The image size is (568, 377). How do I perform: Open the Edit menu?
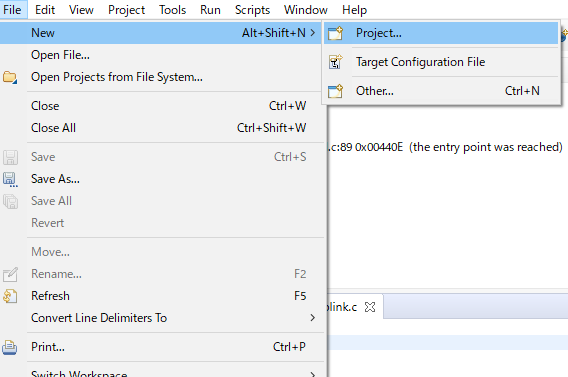pyautogui.click(x=45, y=10)
